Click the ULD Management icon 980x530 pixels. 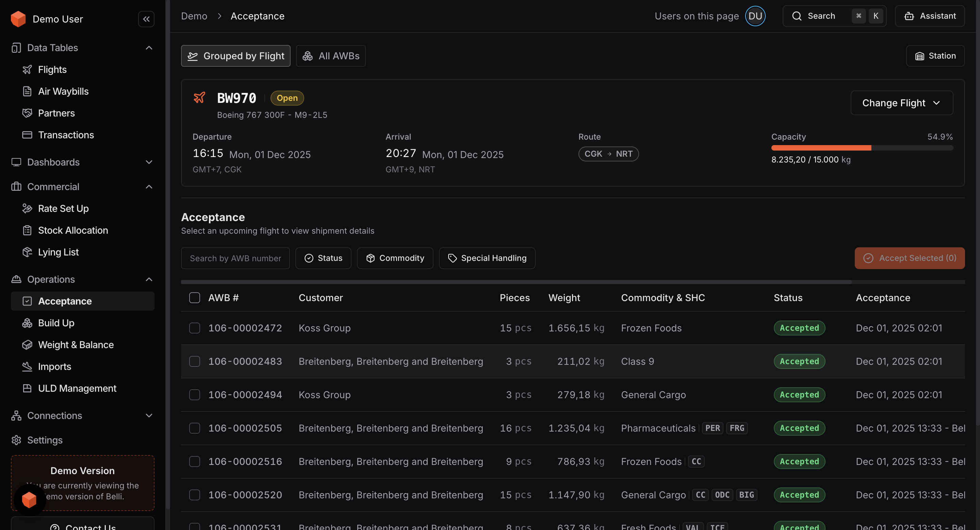[x=27, y=388]
